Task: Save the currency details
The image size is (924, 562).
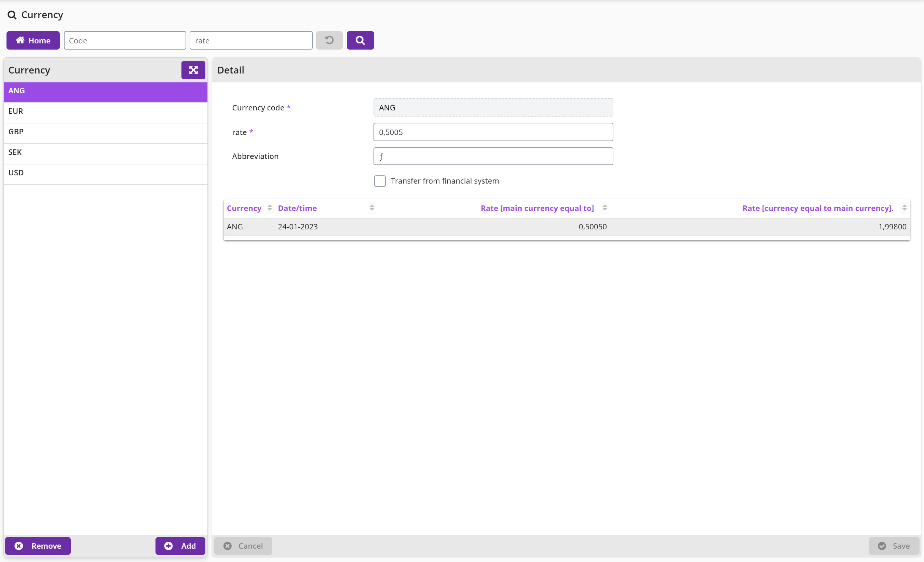Action: (x=894, y=546)
